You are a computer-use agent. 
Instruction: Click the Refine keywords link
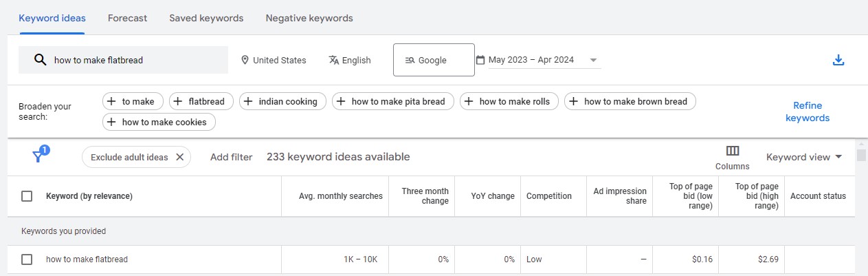click(x=808, y=112)
